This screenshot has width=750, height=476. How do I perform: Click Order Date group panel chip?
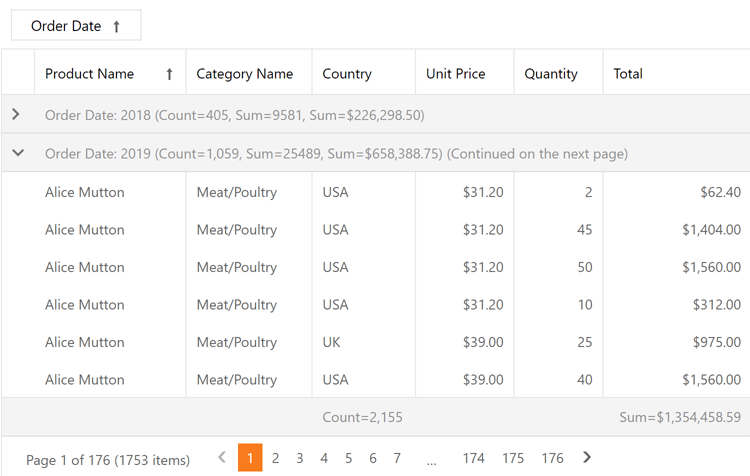point(66,27)
